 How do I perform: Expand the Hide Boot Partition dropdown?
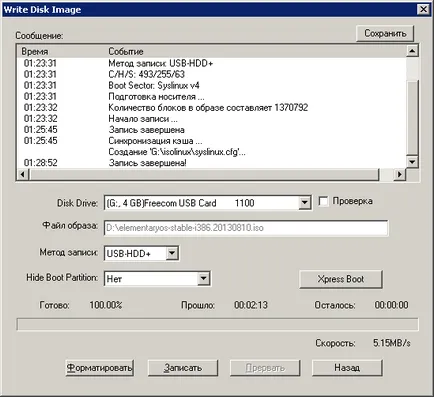pos(203,278)
